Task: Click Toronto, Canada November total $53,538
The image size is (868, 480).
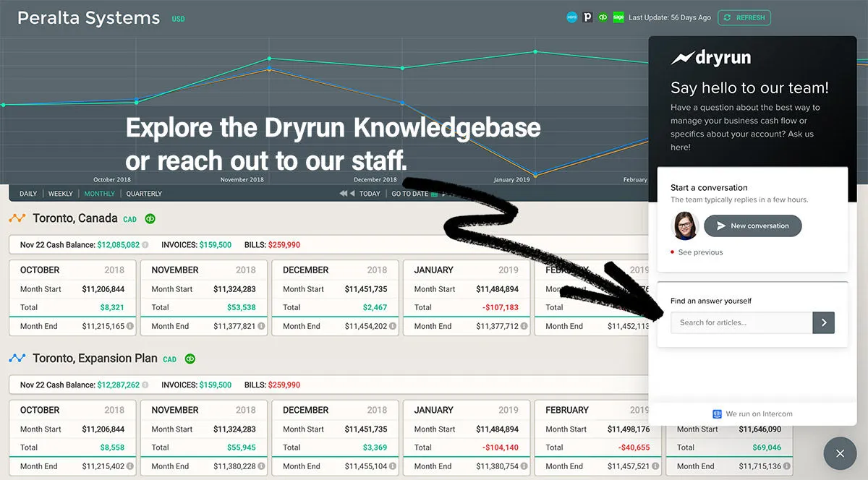Action: click(x=240, y=307)
